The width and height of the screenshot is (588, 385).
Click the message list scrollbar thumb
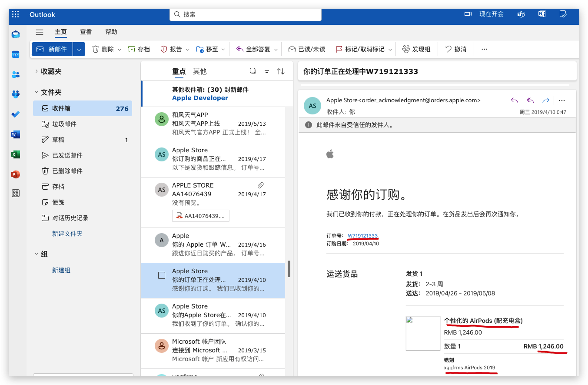pos(289,269)
